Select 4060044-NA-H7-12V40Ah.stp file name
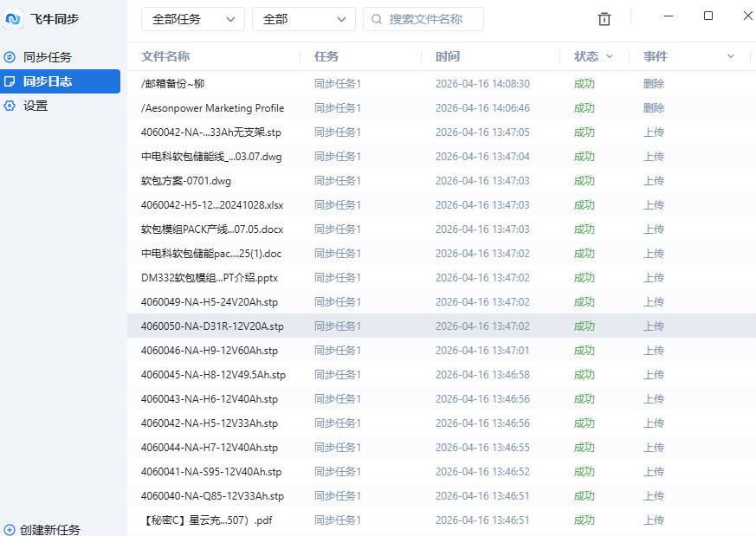This screenshot has height=536, width=756. 210,448
